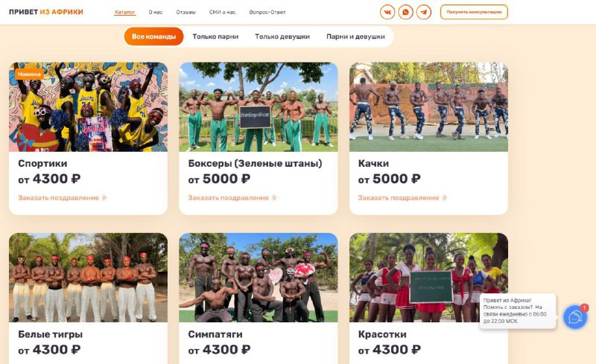Open the Telegram contact icon
Viewport: 596px width, 364px height.
(x=423, y=12)
